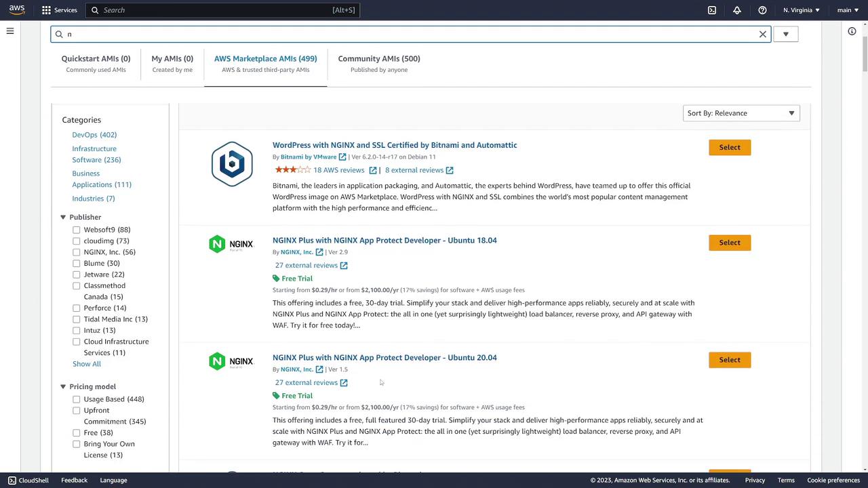The height and width of the screenshot is (488, 868).
Task: Switch to Quickstart AMIs tab
Action: pos(96,64)
